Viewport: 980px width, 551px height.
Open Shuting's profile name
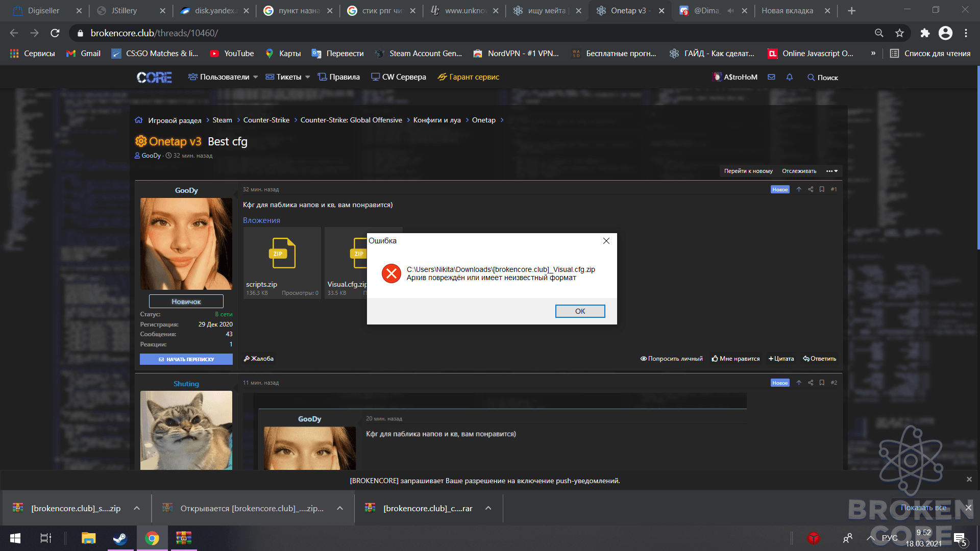point(186,384)
